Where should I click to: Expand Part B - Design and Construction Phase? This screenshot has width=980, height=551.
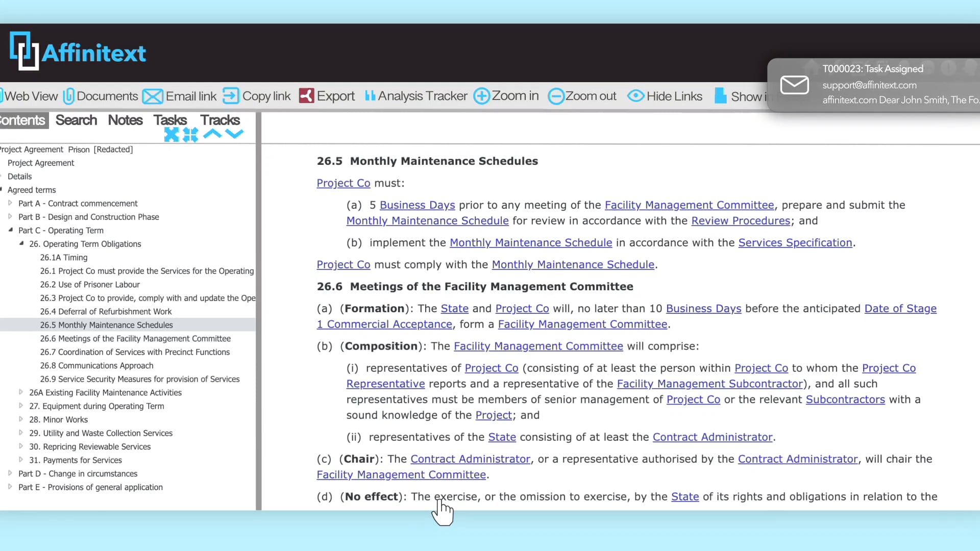[x=10, y=216]
